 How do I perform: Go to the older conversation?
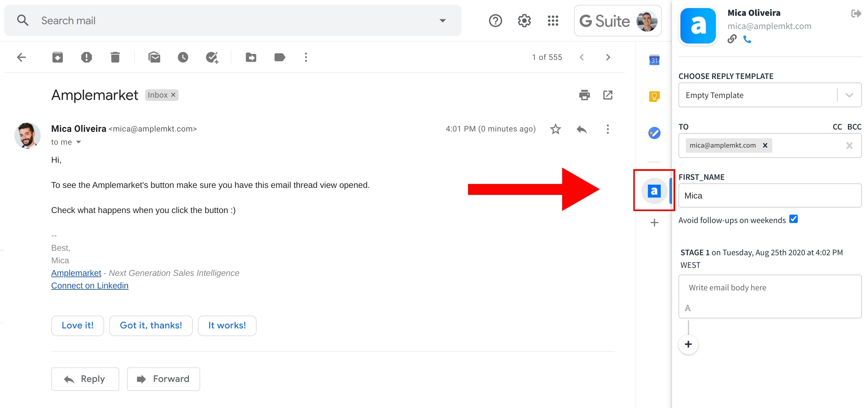pos(608,57)
